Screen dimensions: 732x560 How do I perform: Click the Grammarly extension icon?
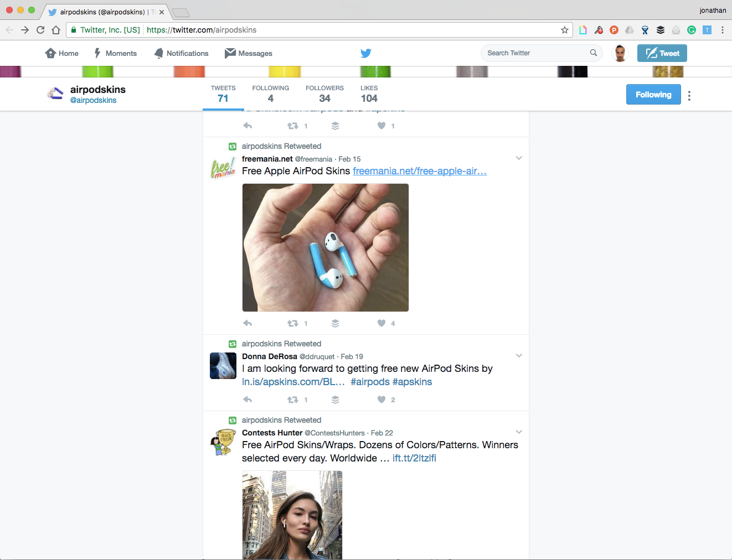692,30
